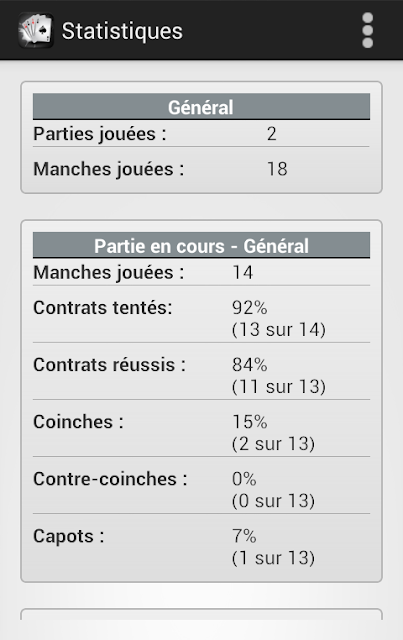Select the Partie en cours - Général header

click(201, 246)
